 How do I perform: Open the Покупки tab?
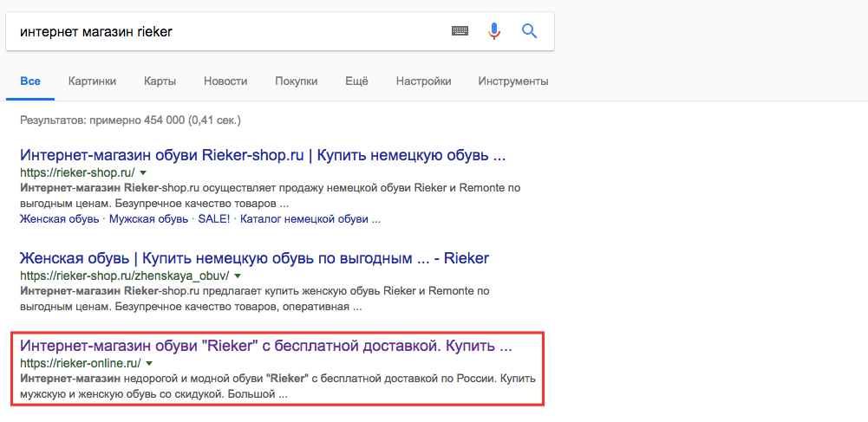coord(297,81)
